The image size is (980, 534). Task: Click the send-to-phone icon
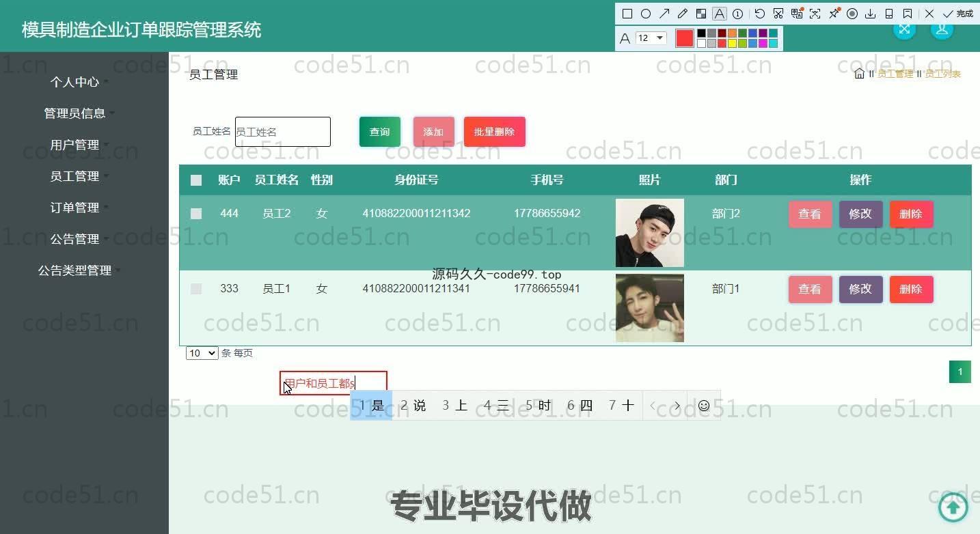click(x=889, y=14)
